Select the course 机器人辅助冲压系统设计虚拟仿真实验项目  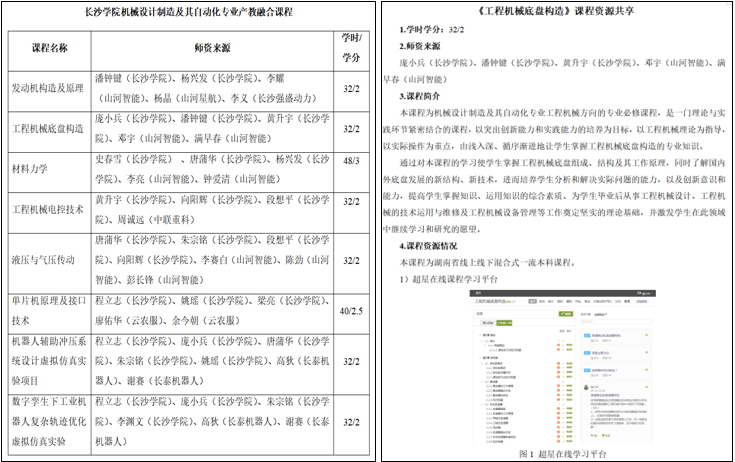click(x=49, y=361)
